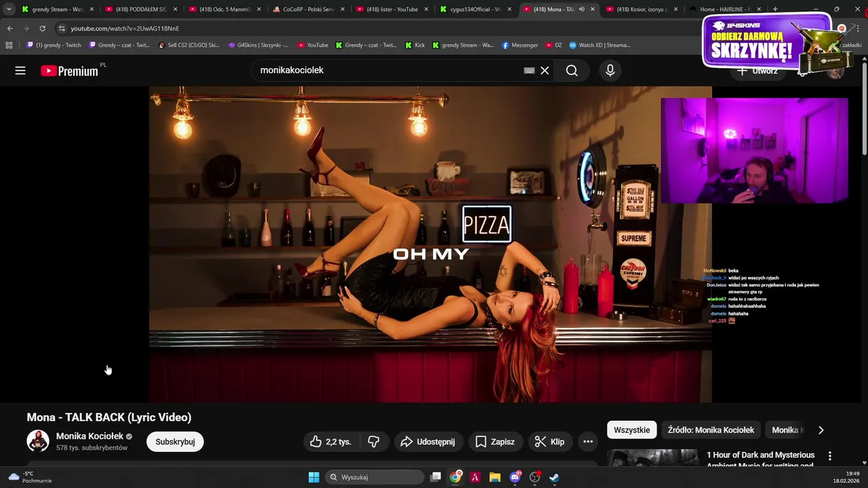Click the Udostępnij share button
Image resolution: width=868 pixels, height=488 pixels.
click(428, 442)
